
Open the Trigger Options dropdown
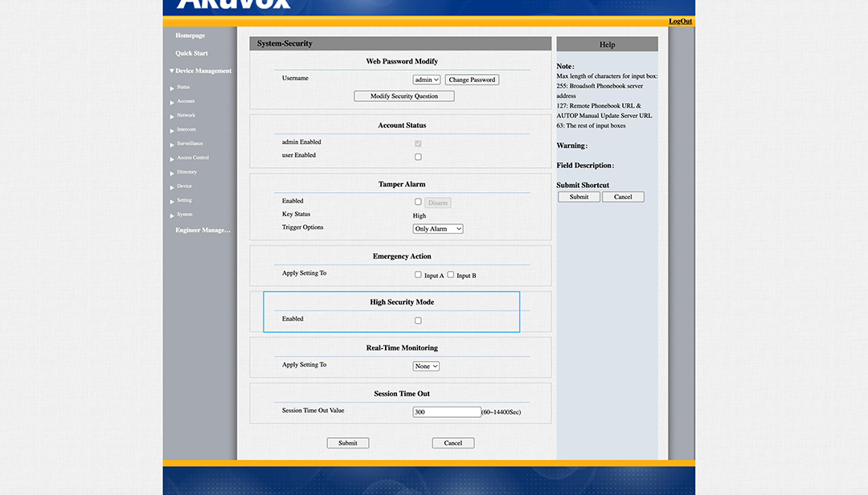438,229
